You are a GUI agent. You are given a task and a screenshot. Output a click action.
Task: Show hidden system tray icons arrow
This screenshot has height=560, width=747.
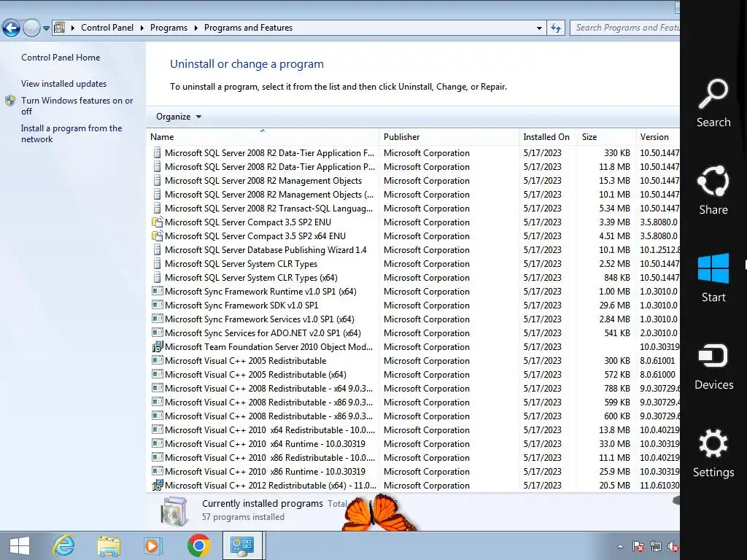pos(620,546)
